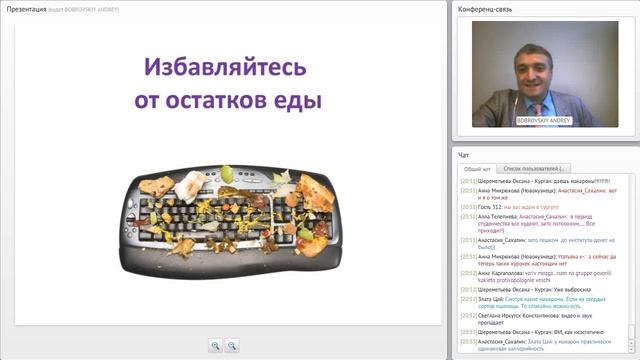Click the Чат panel title
This screenshot has height=360, width=640.
(x=463, y=155)
